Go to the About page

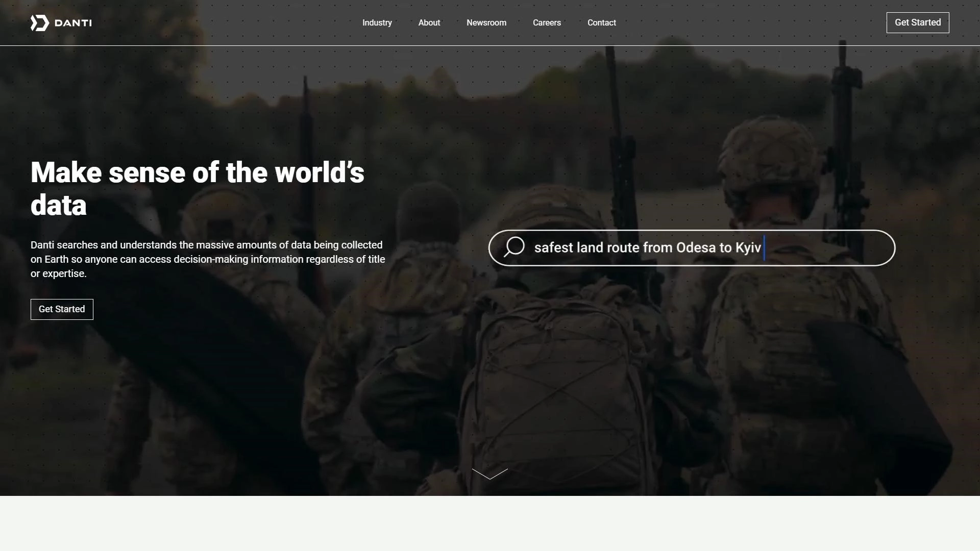coord(429,23)
